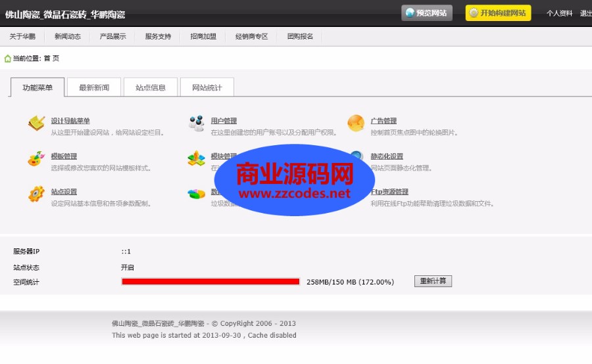The image size is (592, 364).
Task: Click the pie chart data icon
Action: (x=196, y=194)
